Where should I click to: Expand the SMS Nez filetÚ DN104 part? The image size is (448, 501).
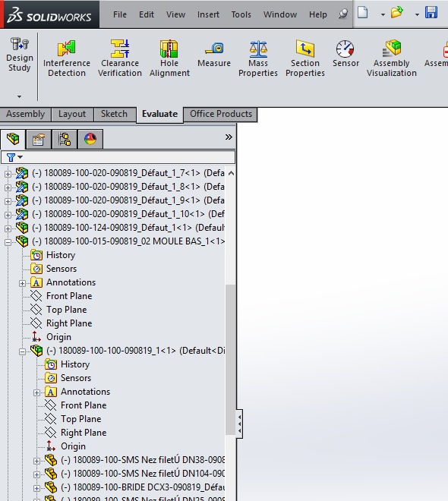pyautogui.click(x=36, y=474)
